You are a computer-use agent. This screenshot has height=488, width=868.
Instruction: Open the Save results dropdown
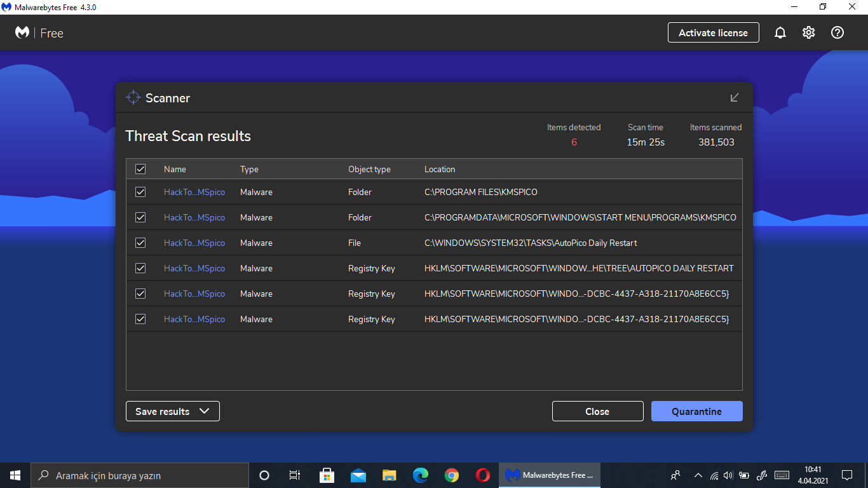pos(173,411)
